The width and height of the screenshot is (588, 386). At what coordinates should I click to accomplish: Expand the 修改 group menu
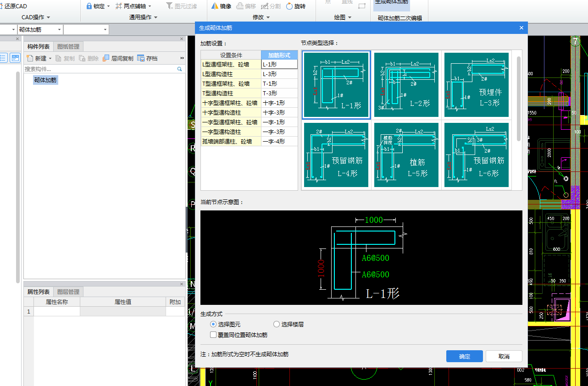(x=268, y=17)
